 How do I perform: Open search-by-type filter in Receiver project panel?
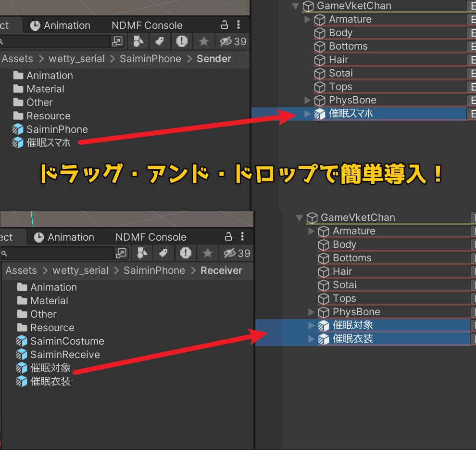(x=142, y=253)
